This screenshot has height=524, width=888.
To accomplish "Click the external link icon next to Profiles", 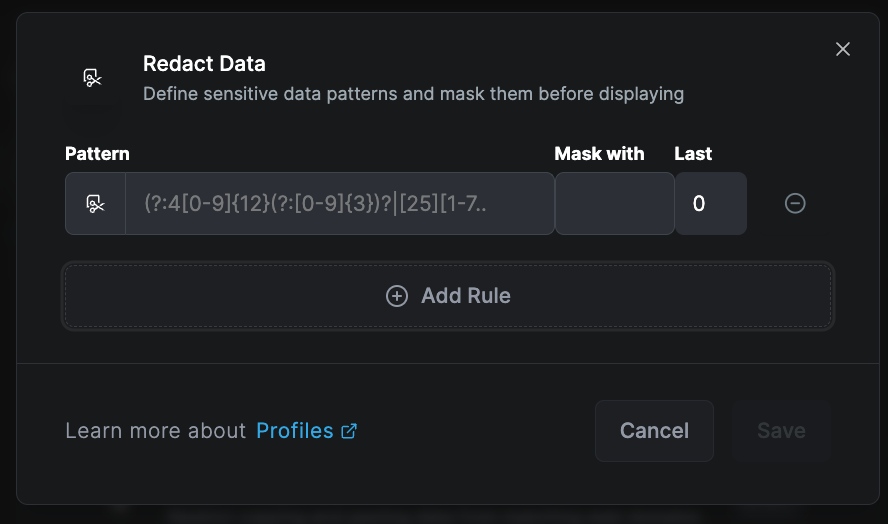I will (x=349, y=431).
